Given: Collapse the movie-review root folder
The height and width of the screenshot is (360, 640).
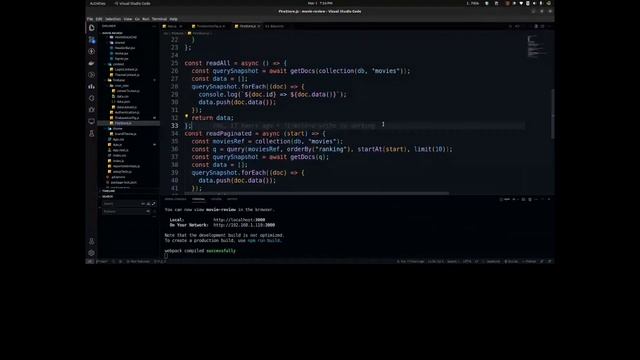Looking at the screenshot, I should tap(112, 33).
